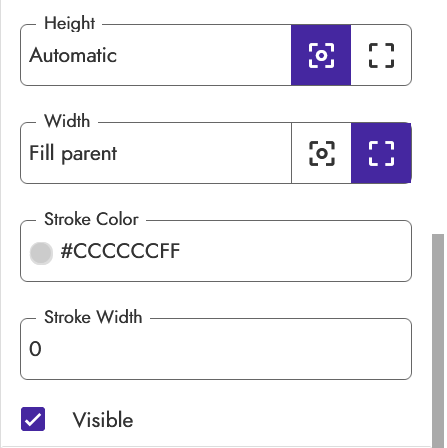The image size is (447, 448).
Task: Click the Width property label
Action: tap(67, 121)
